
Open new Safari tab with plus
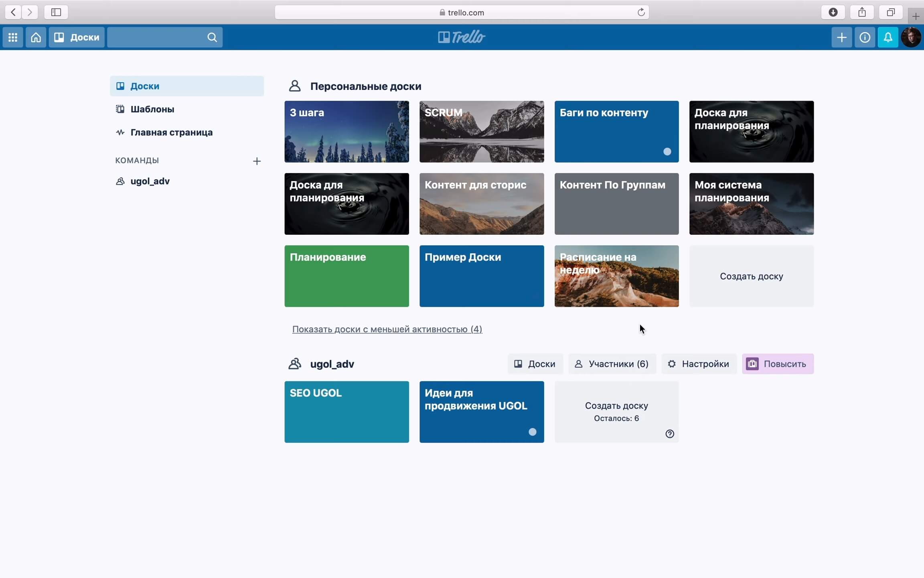click(916, 16)
